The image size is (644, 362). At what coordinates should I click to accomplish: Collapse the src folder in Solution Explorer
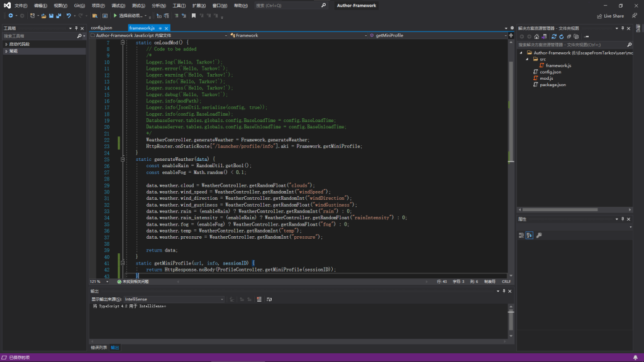coord(528,59)
